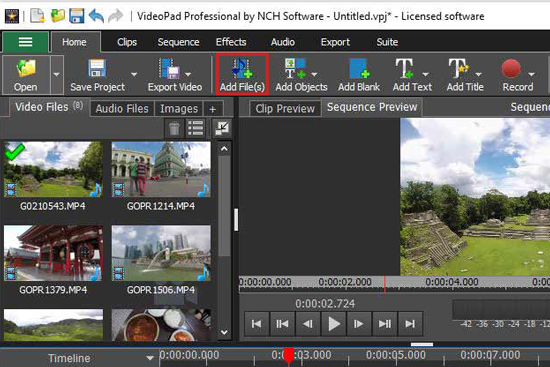This screenshot has height=367, width=550.
Task: Click the Save Project button
Action: coord(97,75)
